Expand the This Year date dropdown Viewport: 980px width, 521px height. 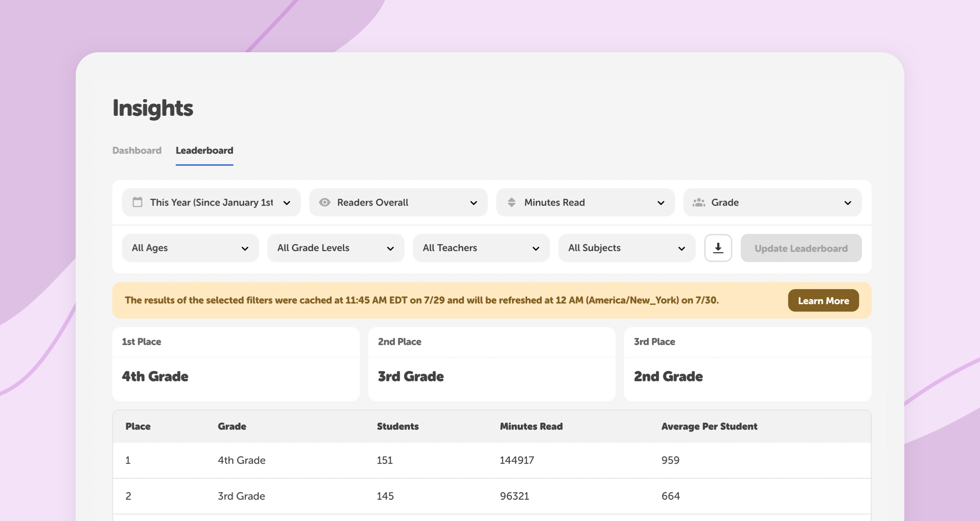[x=211, y=203]
